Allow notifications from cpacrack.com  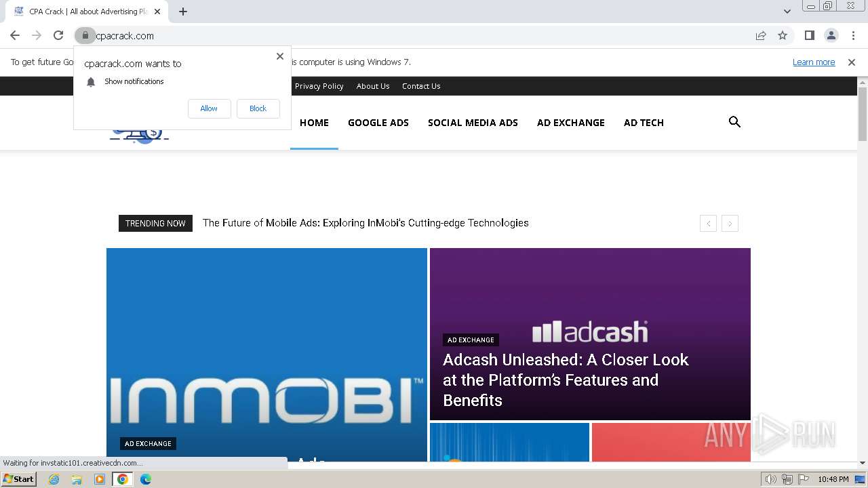(x=209, y=108)
